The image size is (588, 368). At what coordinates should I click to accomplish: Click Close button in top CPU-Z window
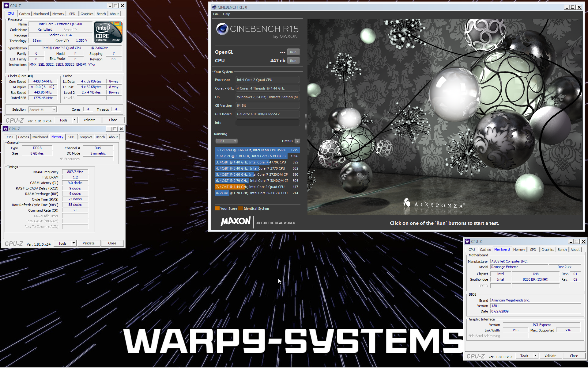click(x=113, y=120)
